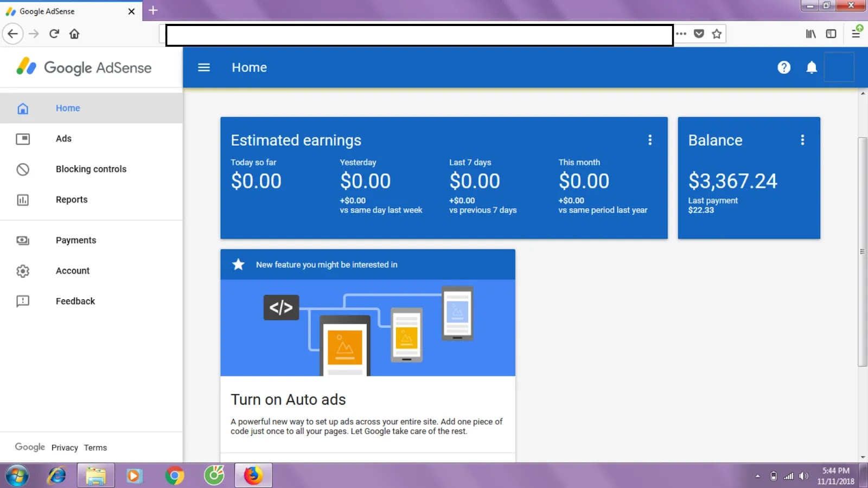Viewport: 868px width, 488px height.
Task: Open Ads in the sidebar
Action: [91, 138]
